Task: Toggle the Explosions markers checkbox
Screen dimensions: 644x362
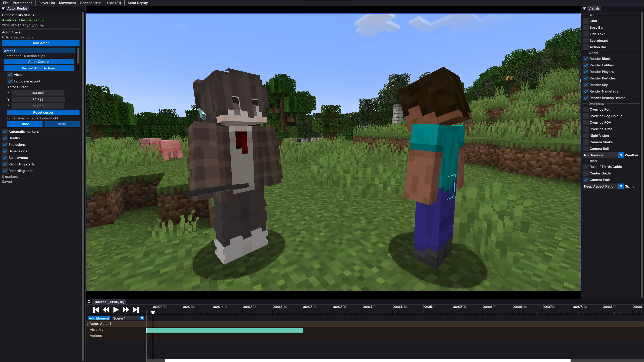Action: 5,145
